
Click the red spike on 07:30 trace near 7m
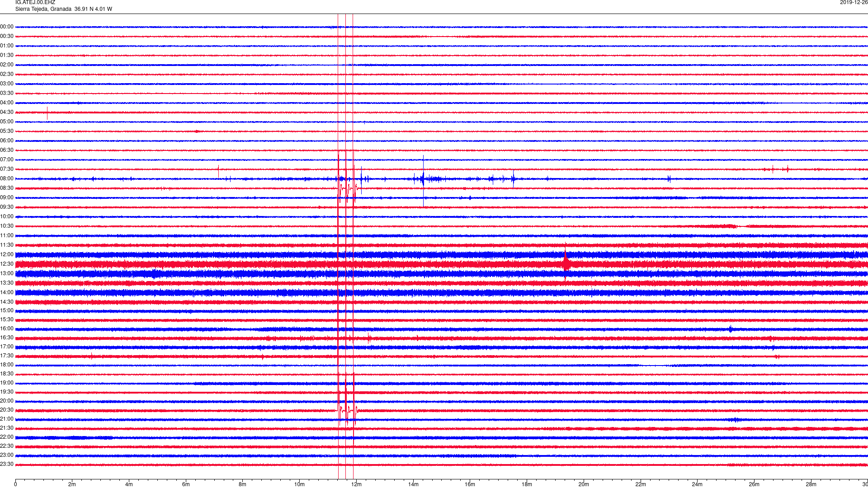click(218, 171)
